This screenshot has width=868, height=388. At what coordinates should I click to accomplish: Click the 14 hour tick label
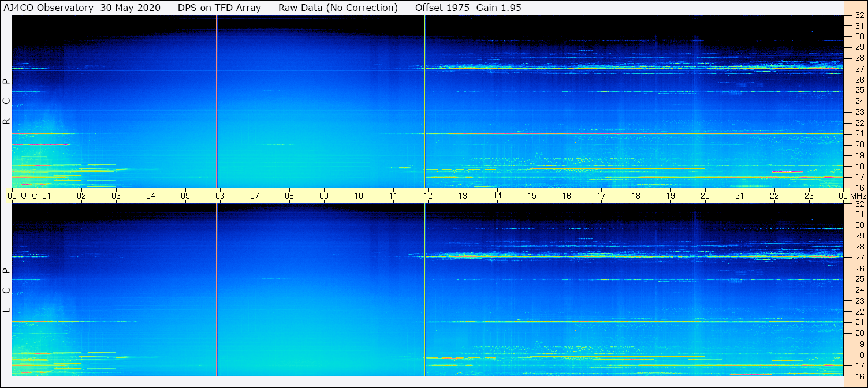click(x=497, y=195)
